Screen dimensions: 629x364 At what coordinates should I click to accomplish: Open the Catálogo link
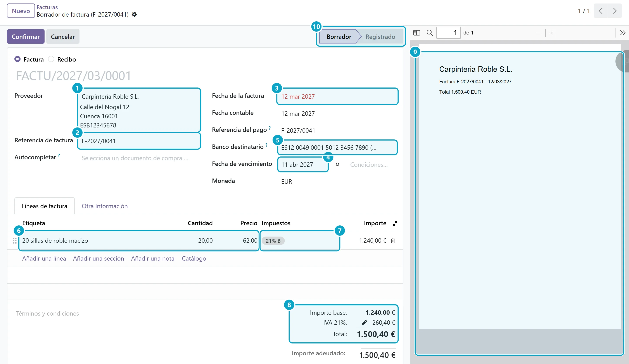[194, 258]
